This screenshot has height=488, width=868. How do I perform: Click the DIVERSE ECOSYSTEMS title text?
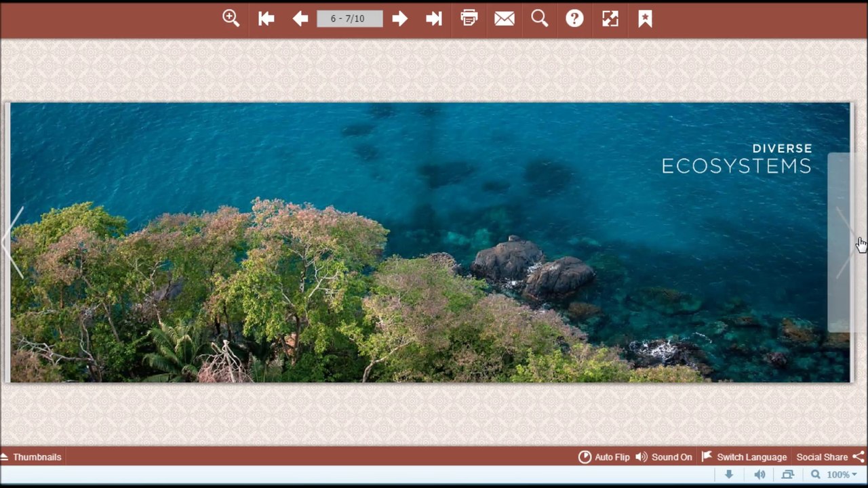[736, 159]
